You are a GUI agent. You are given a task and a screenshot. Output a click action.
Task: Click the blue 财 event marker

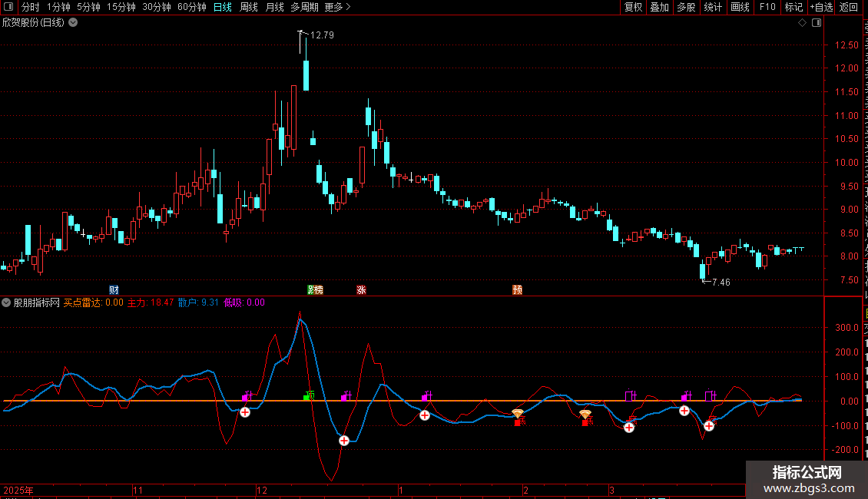[x=114, y=290]
